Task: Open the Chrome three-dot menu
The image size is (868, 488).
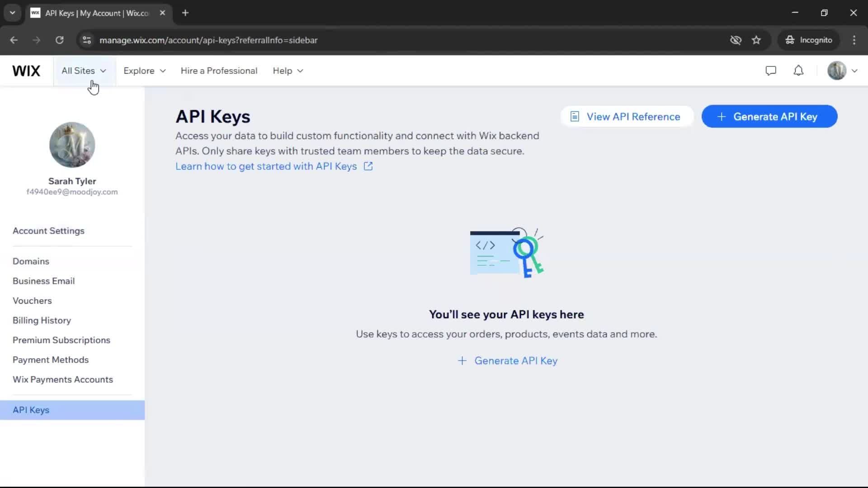Action: [854, 40]
